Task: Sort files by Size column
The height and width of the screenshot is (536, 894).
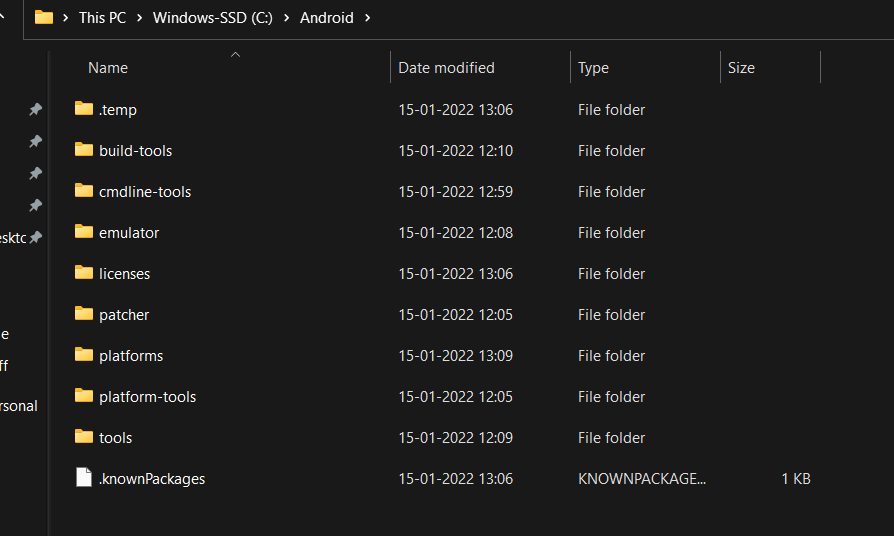Action: point(741,68)
